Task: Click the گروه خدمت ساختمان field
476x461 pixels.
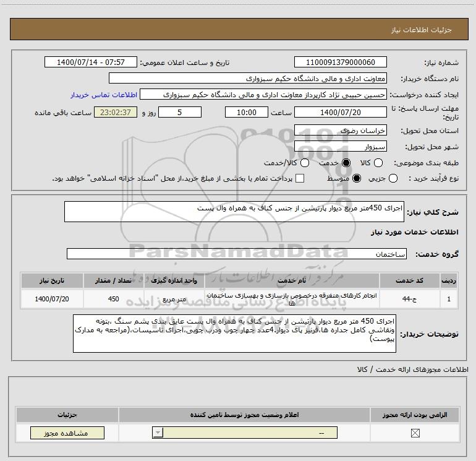Action: tap(237, 254)
